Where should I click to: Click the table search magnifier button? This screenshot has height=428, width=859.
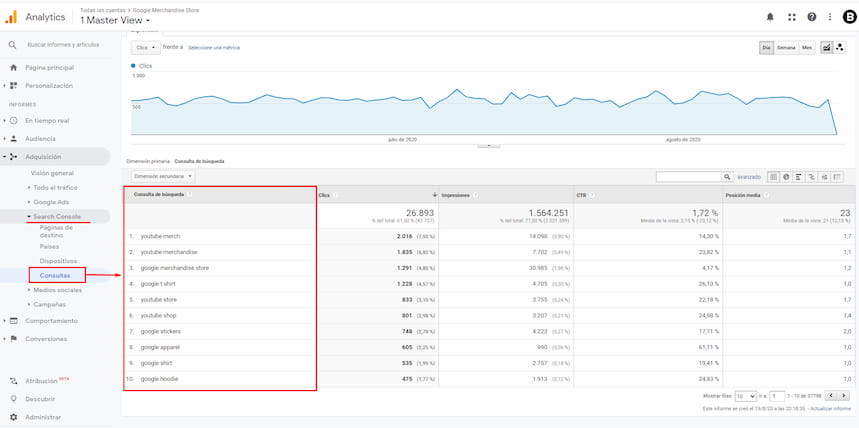point(728,177)
